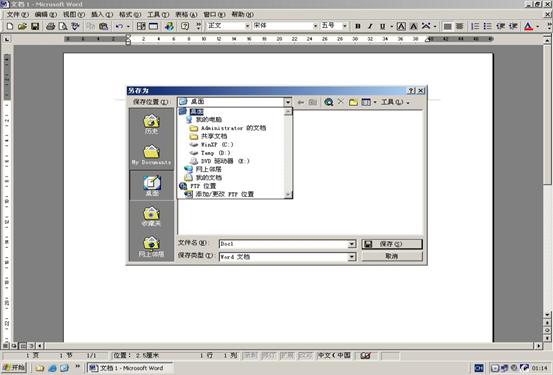Open the Favorites folder in the places bar
This screenshot has height=375, width=553.
tap(151, 217)
